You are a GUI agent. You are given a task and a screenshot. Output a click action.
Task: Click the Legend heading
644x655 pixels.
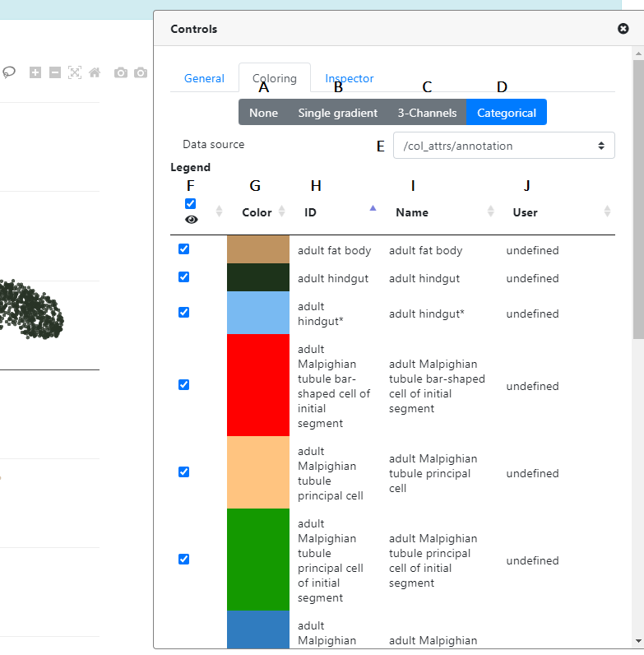[191, 167]
